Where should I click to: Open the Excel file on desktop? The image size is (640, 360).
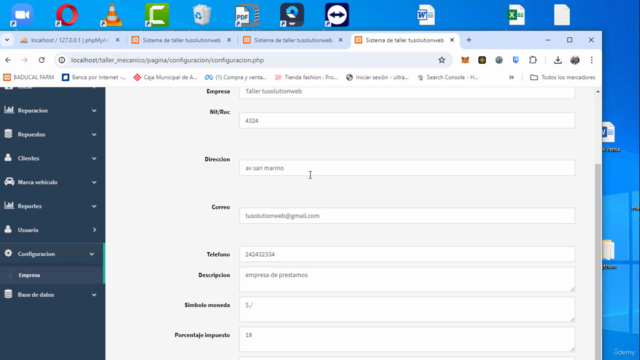tap(516, 15)
